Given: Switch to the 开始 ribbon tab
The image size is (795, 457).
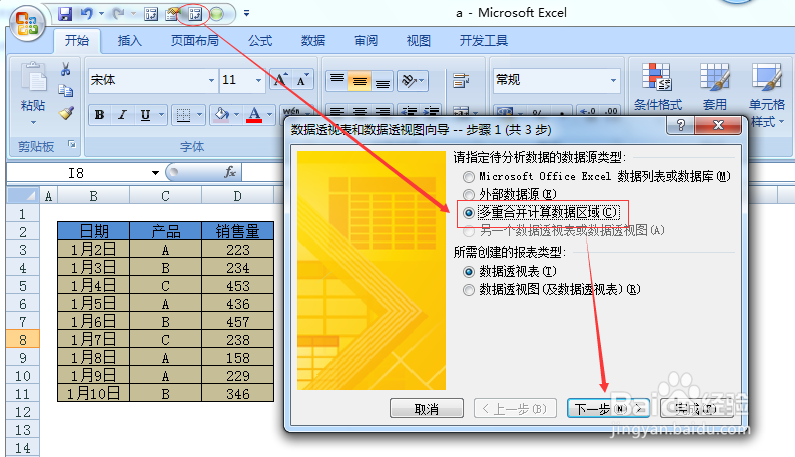Looking at the screenshot, I should click(x=77, y=41).
